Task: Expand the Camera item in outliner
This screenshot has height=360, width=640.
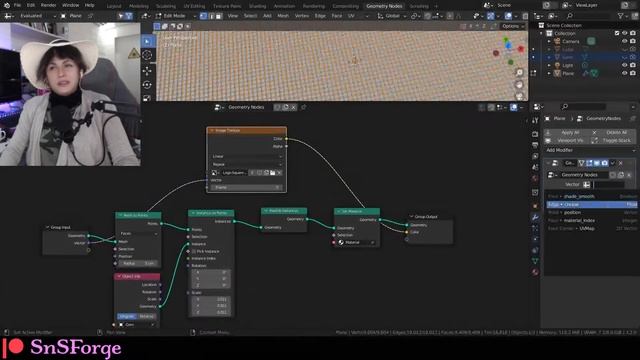Action: pos(549,41)
